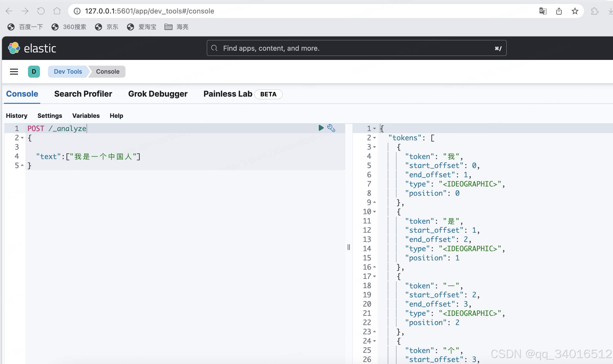Run the POST /_analyze request
This screenshot has width=613, height=364.
click(321, 128)
